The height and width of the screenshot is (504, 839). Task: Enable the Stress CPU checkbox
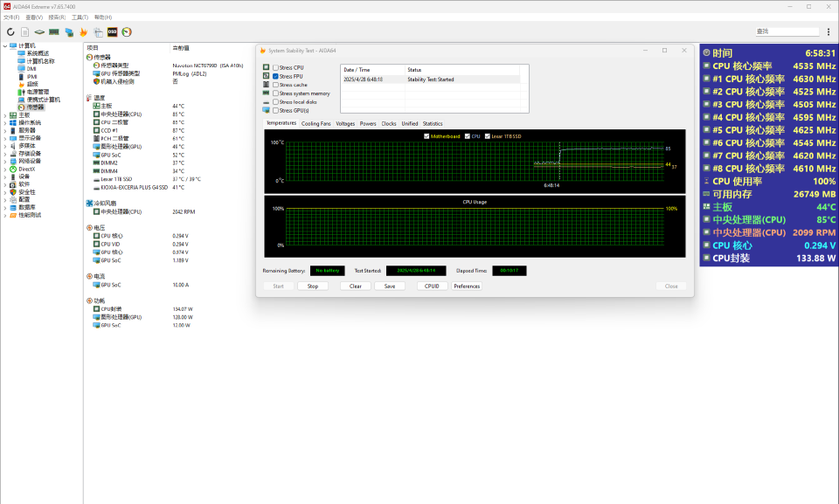[x=276, y=67]
